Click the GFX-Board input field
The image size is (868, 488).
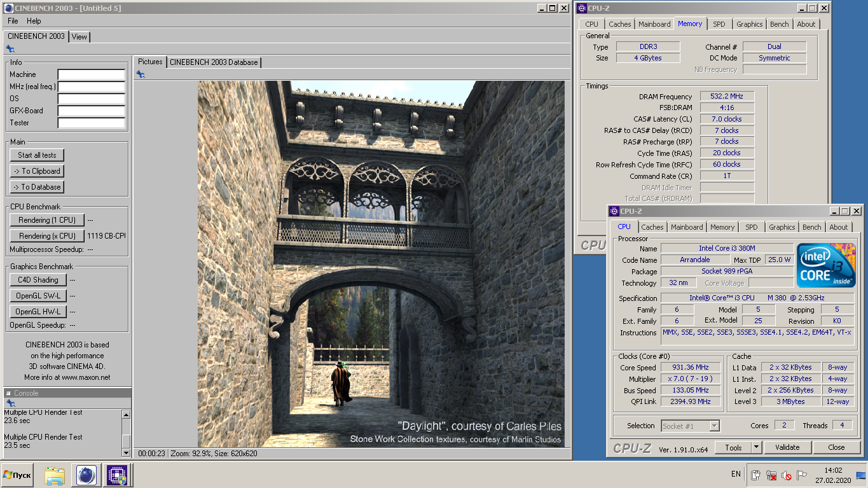pos(92,111)
